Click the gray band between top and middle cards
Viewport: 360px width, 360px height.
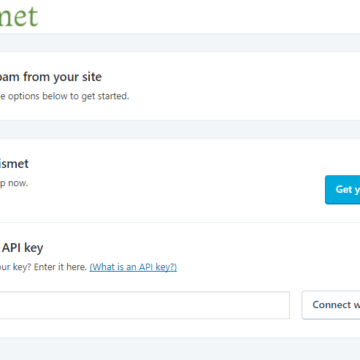pos(180,130)
